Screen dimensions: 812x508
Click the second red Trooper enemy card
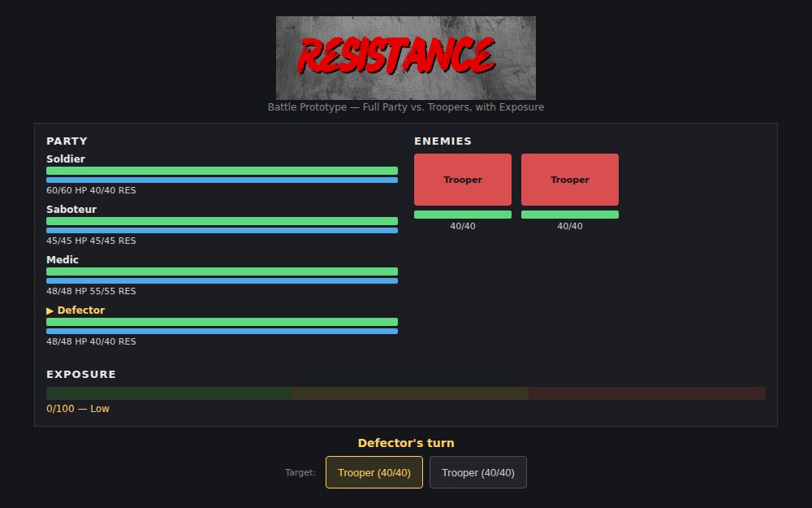pos(570,180)
